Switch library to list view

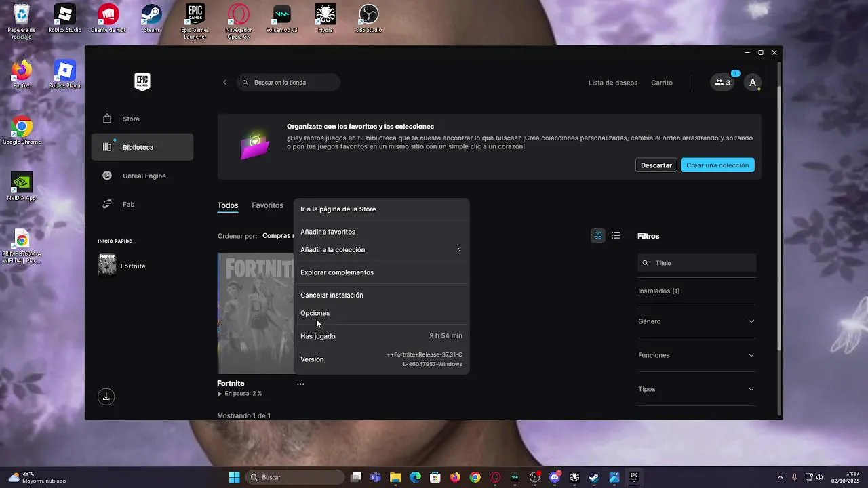(616, 236)
